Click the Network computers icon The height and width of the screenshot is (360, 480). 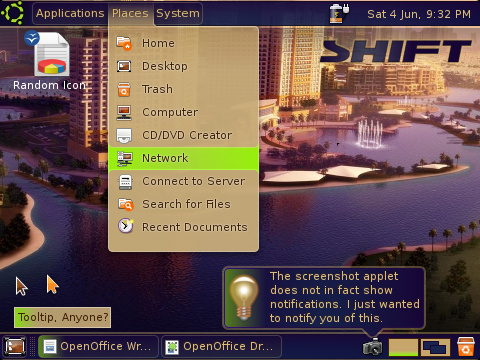coord(125,158)
